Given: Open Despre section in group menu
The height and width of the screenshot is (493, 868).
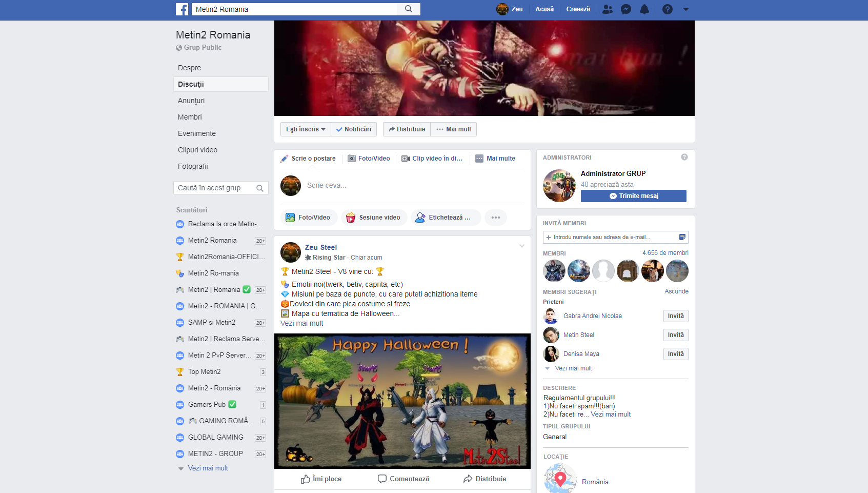Looking at the screenshot, I should [x=189, y=68].
